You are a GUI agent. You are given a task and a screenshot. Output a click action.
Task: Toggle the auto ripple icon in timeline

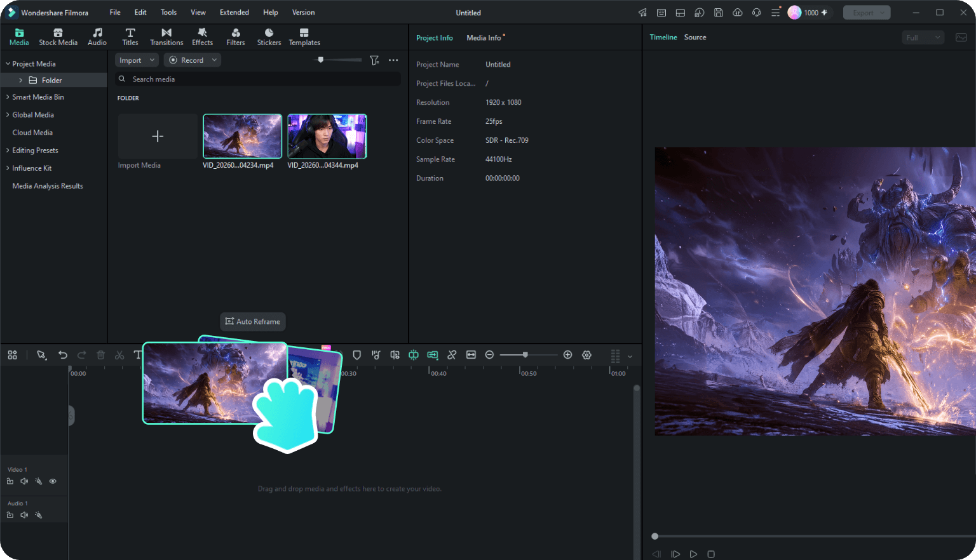[x=433, y=355]
